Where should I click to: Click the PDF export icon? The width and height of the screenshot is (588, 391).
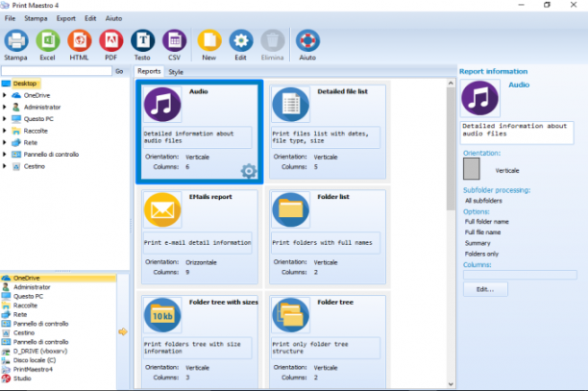point(111,41)
